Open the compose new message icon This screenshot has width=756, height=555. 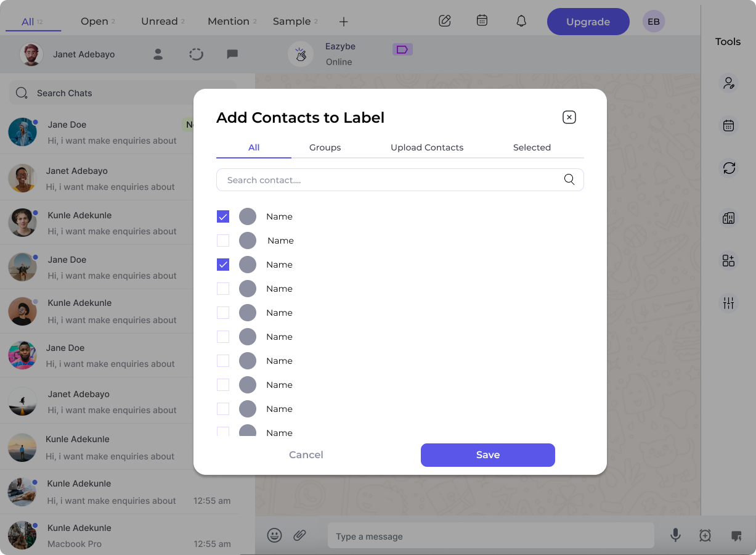pos(445,20)
